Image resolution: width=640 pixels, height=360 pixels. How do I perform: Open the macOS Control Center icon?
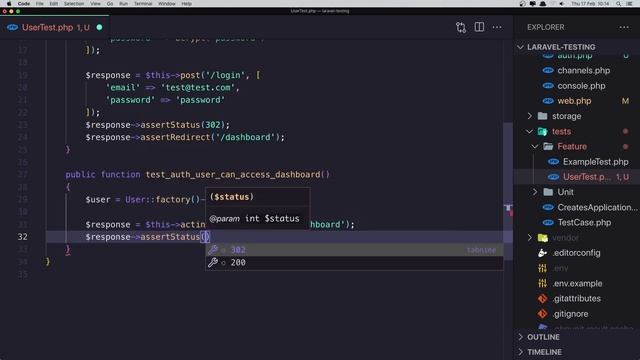(629, 4)
